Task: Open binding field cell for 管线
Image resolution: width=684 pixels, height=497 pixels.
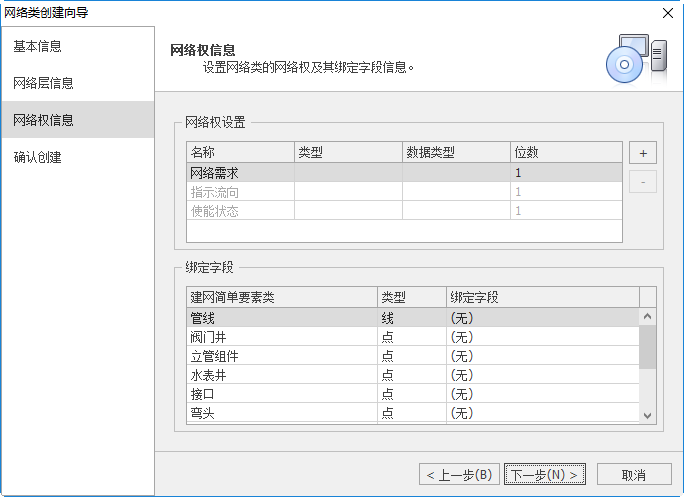Action: 540,318
